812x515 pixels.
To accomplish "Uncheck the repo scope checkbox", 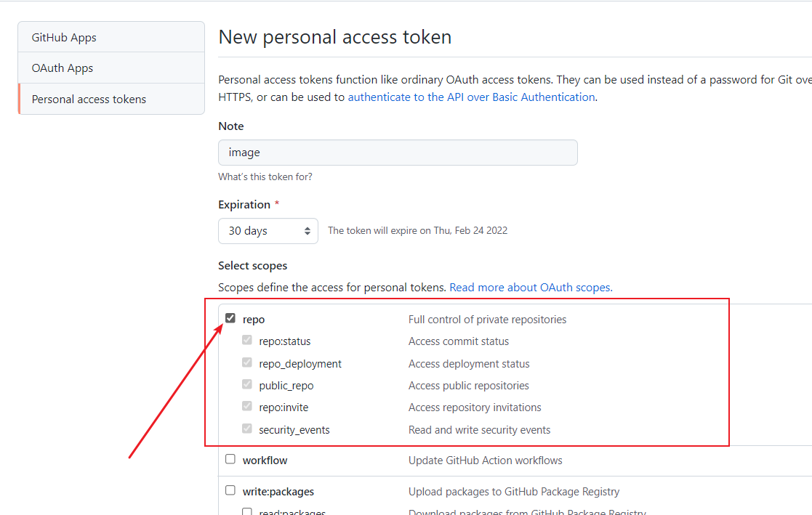I will pos(230,317).
